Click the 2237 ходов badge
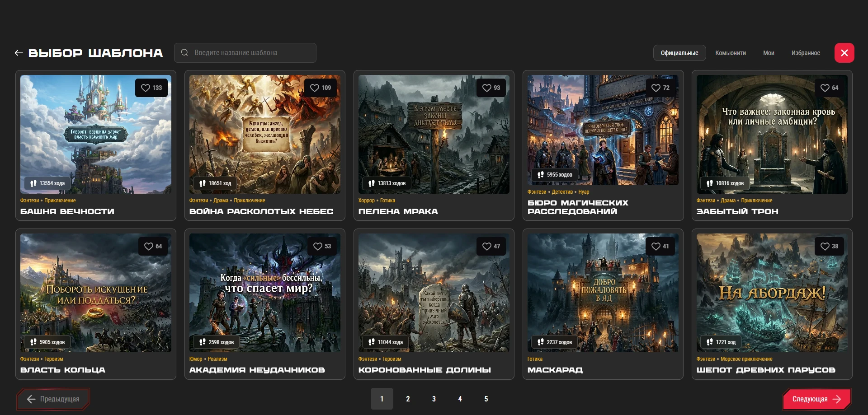Viewport: 868px width, 415px height. coord(555,342)
